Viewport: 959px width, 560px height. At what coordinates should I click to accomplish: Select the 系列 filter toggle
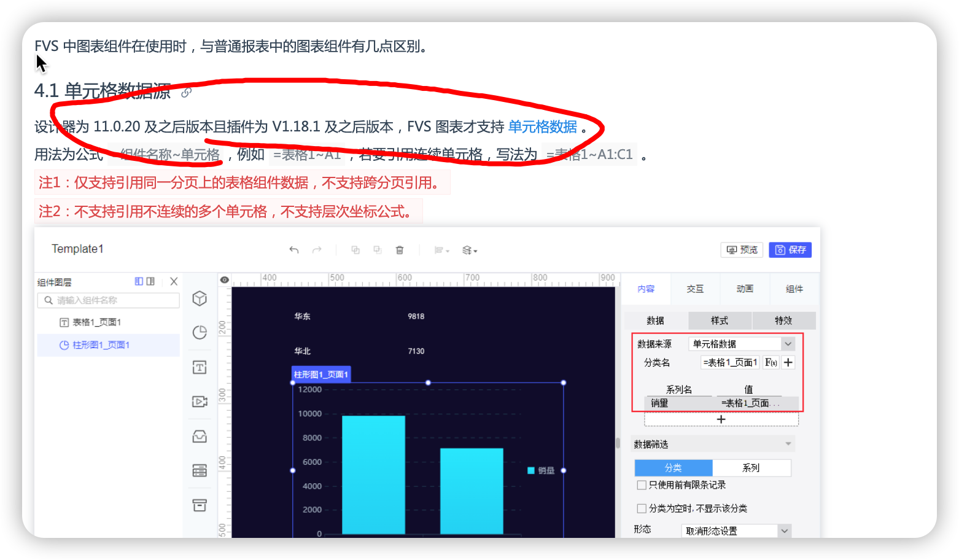tap(751, 468)
